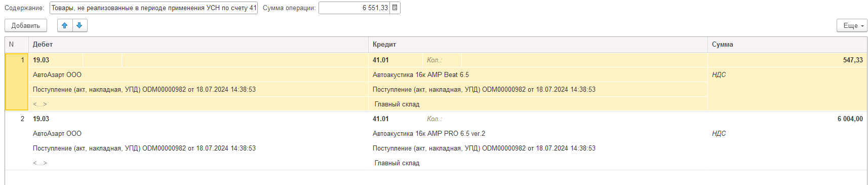Sort by the Дебет column header
The image size is (868, 185).
pos(199,45)
